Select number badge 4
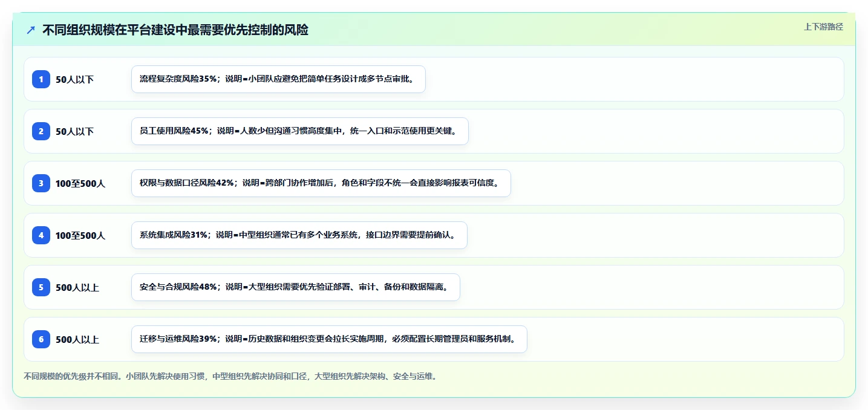 point(41,235)
